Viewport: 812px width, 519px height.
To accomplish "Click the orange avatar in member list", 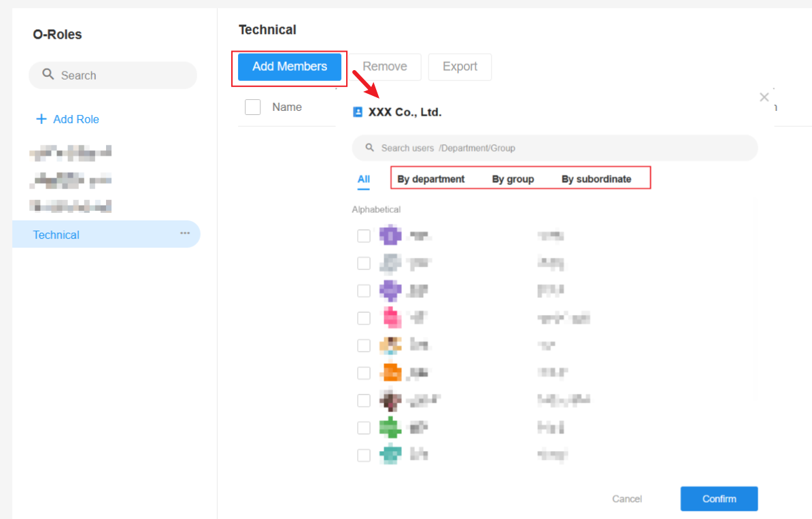I will pyautogui.click(x=390, y=372).
